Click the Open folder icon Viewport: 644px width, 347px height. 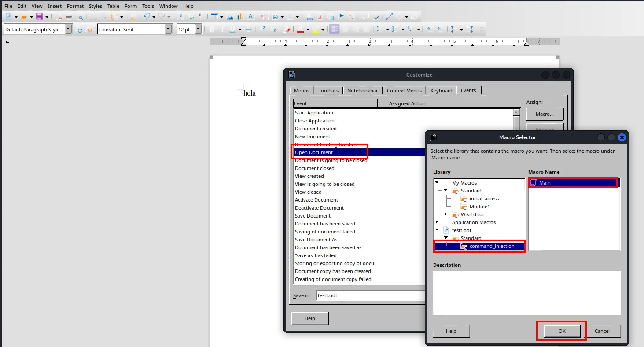(24, 17)
